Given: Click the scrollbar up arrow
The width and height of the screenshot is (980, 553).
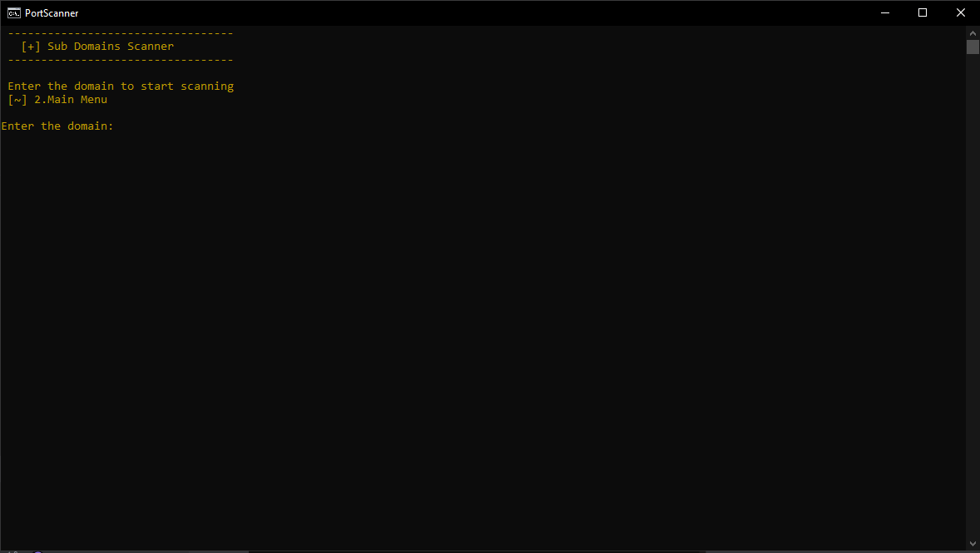Looking at the screenshot, I should [973, 33].
